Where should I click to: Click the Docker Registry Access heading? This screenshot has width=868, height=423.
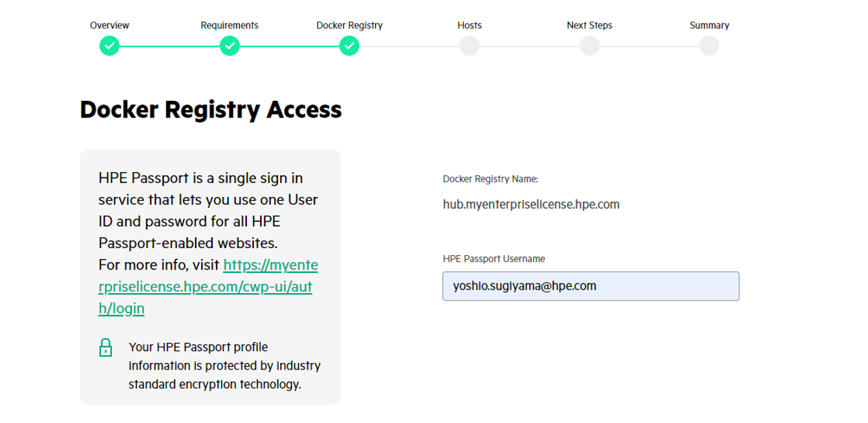tap(211, 110)
